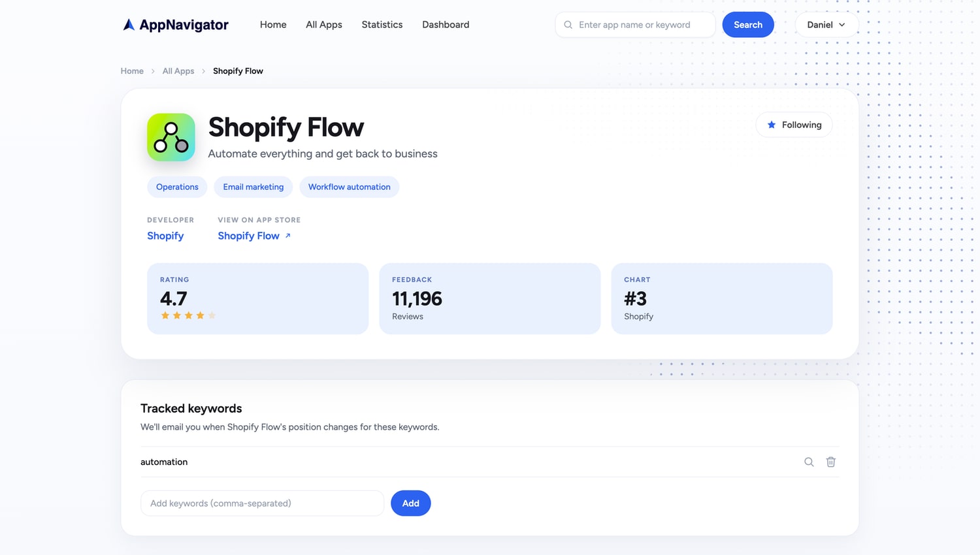
Task: Toggle the Following star button
Action: tap(794, 125)
